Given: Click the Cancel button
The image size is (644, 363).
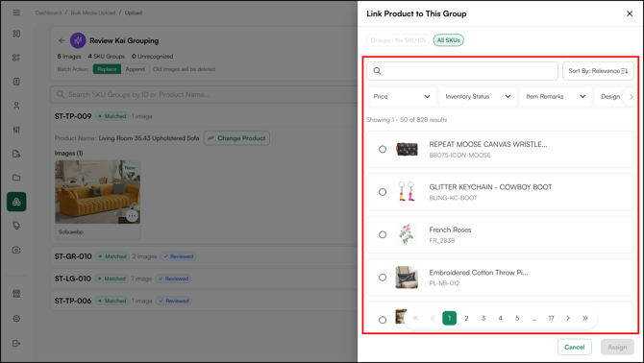Looking at the screenshot, I should 574,347.
